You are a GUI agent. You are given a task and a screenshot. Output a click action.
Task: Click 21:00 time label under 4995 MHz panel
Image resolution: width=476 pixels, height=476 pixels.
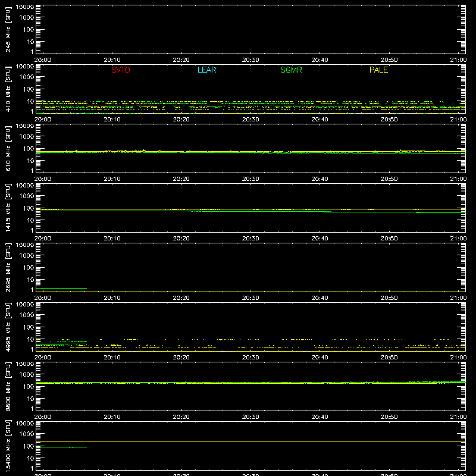pyautogui.click(x=458, y=358)
